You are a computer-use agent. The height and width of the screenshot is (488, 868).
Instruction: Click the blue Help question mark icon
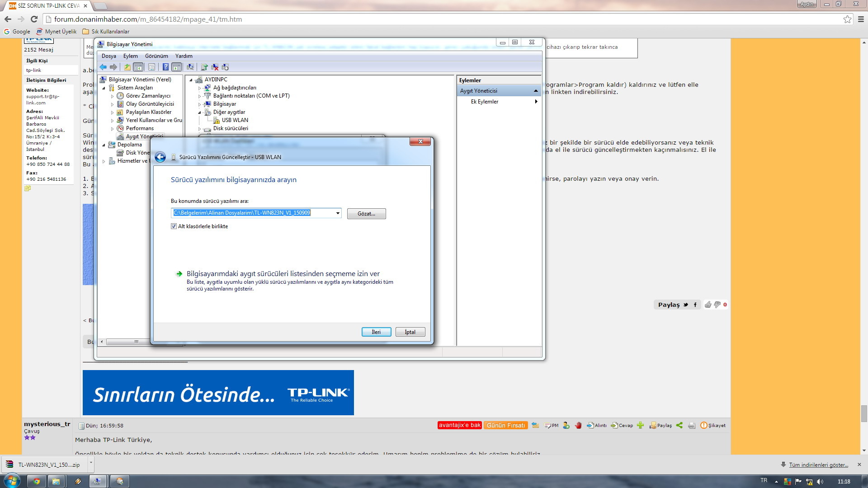point(165,67)
